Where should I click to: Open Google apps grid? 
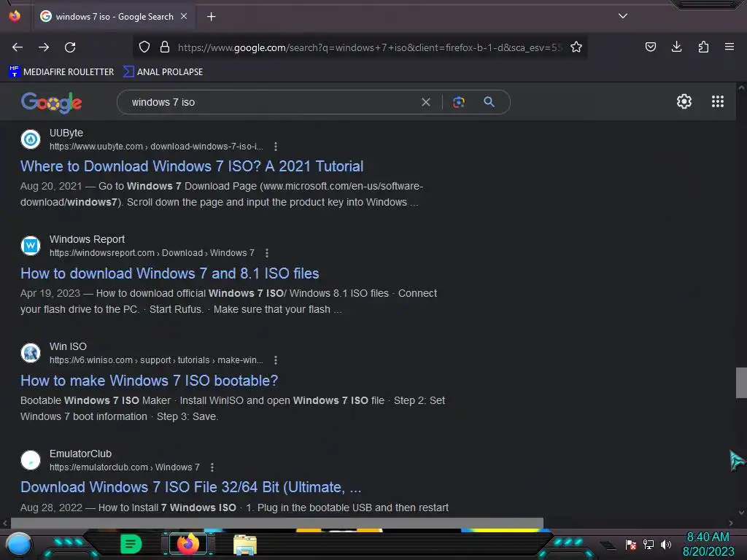pyautogui.click(x=718, y=101)
